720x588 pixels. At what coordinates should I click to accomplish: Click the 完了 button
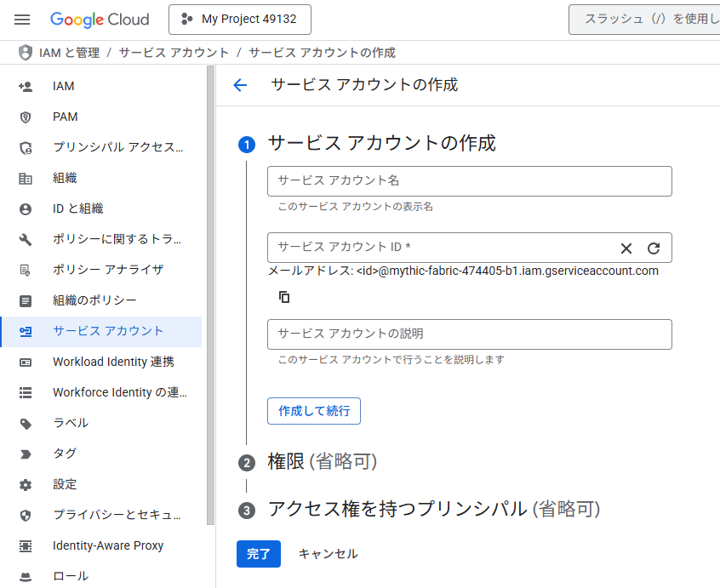(258, 554)
